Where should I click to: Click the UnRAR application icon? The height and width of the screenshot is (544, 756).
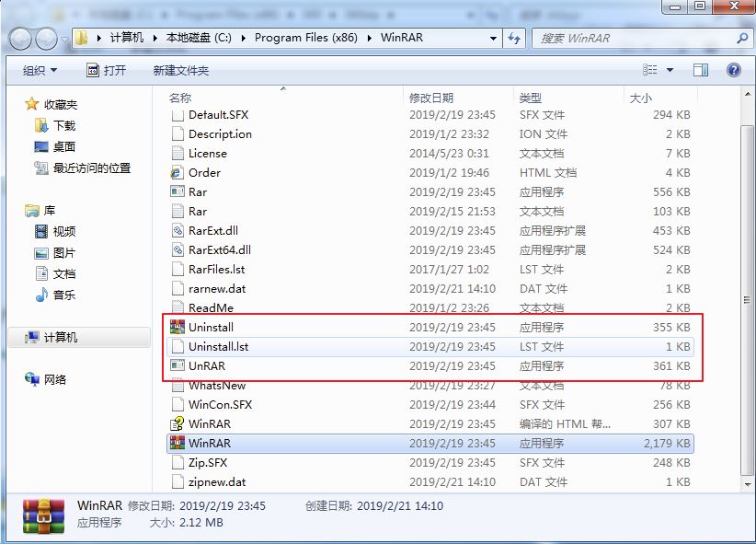coord(177,365)
